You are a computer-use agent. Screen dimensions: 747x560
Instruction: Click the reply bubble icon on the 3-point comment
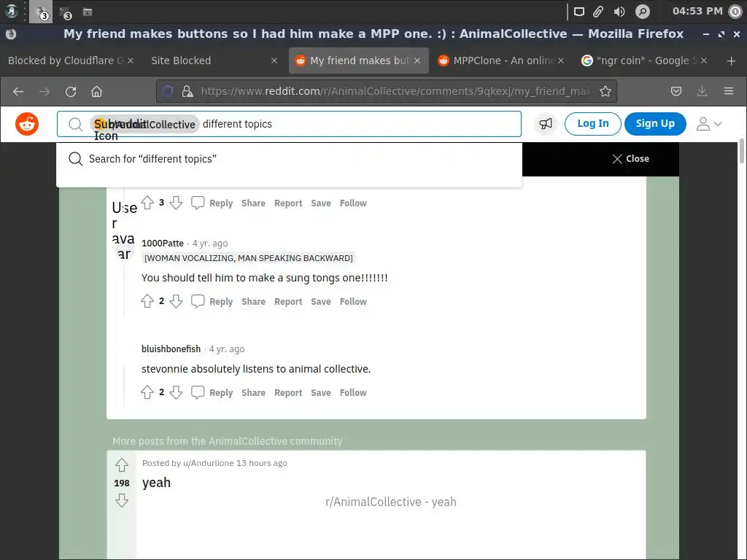click(x=198, y=203)
